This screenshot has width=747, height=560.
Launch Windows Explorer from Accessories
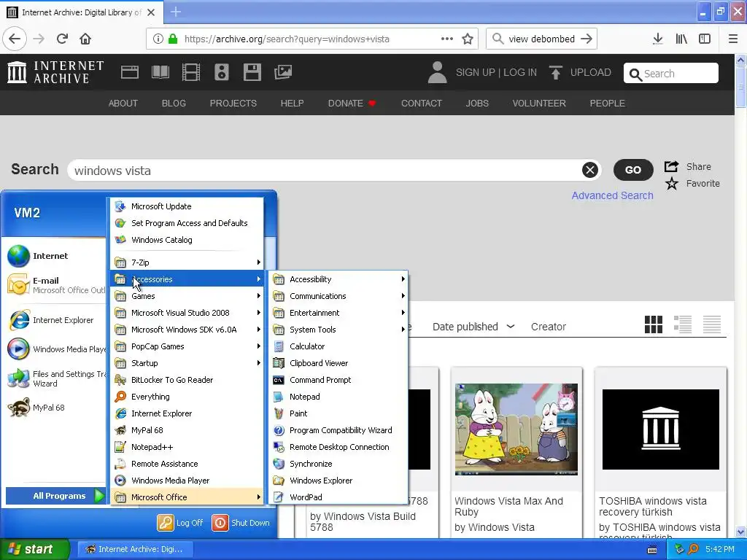click(x=338, y=481)
